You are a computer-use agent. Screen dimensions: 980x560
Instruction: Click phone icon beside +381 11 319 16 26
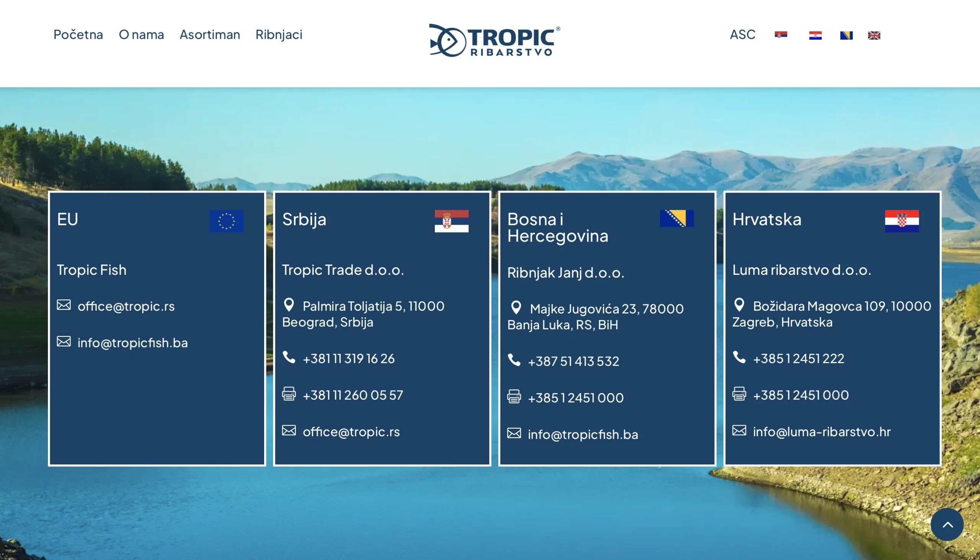(289, 357)
